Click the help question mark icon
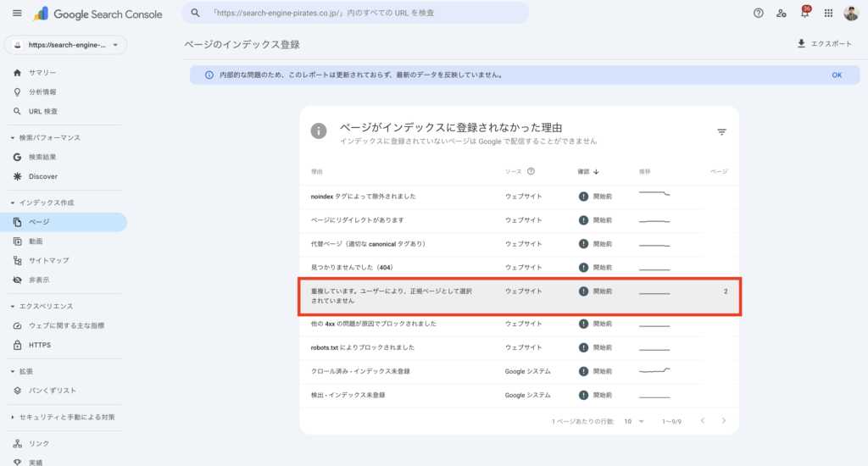 [759, 14]
